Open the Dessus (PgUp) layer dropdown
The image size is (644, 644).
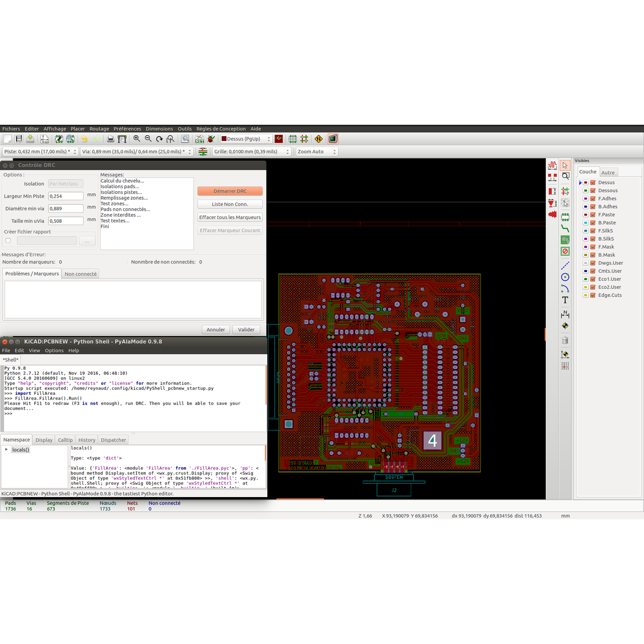coord(246,139)
